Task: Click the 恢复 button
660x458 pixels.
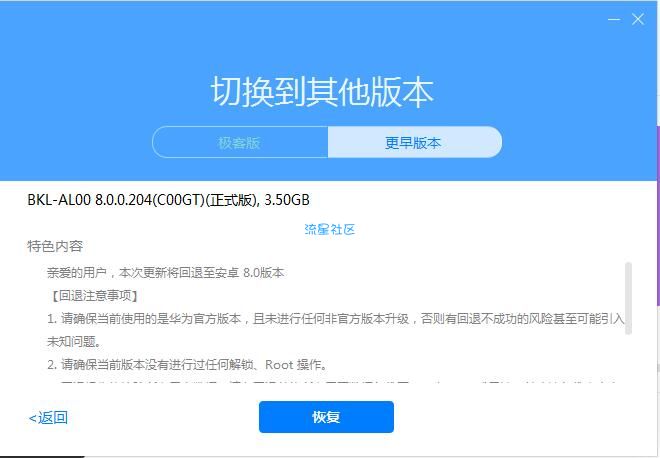Action: [x=326, y=417]
